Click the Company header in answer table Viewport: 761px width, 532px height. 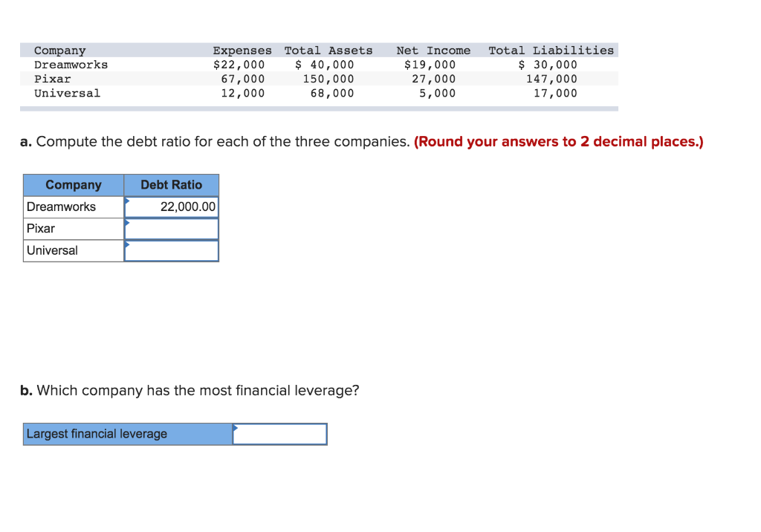point(74,185)
